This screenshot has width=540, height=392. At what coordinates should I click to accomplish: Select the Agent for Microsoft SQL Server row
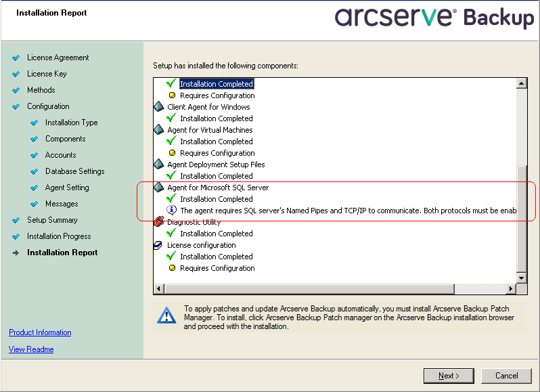218,188
